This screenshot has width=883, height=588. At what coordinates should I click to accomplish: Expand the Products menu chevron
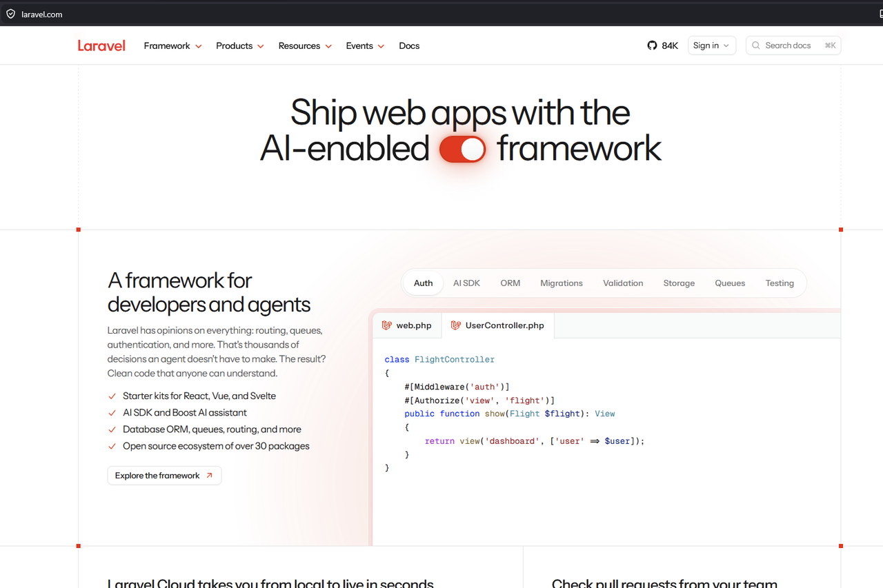click(x=261, y=46)
